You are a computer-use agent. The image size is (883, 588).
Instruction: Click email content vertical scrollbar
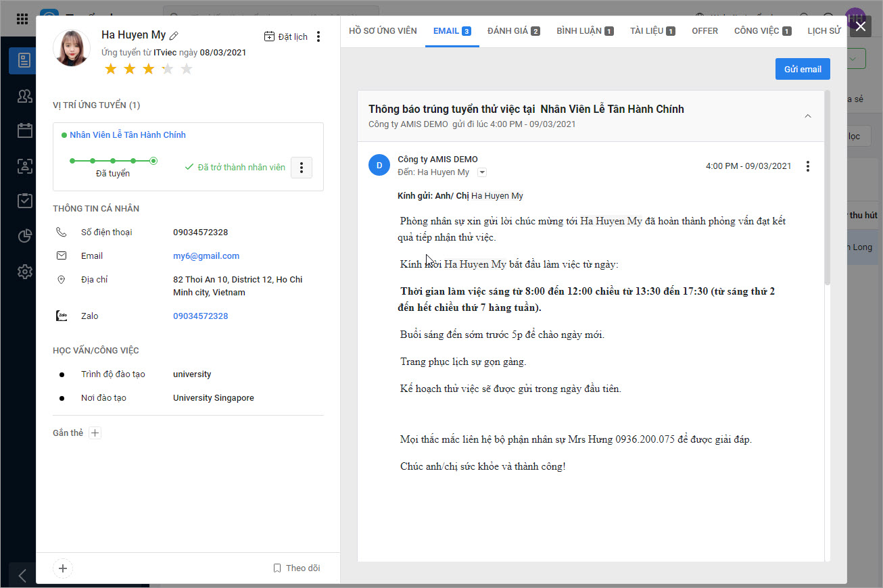pos(828,189)
